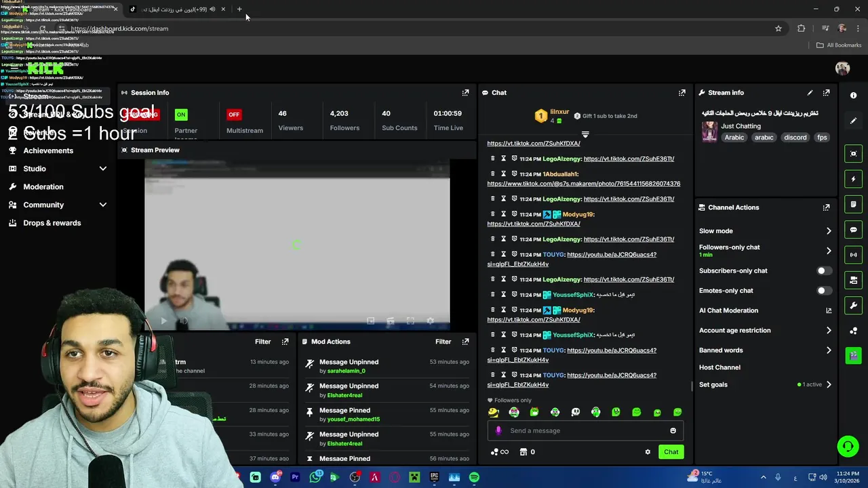Click sarahelamin_0 username in Mod Actions
The width and height of the screenshot is (868, 488).
(347, 371)
